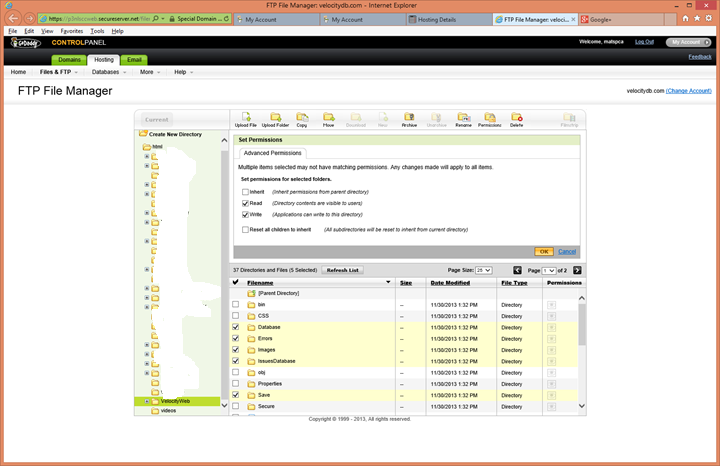Viewport: 720px width, 466px height.
Task: Open the My Account dropdown button
Action: (x=688, y=42)
